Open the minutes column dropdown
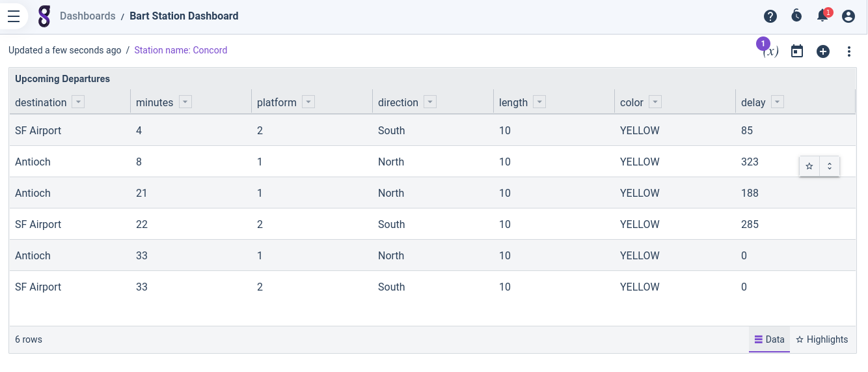The height and width of the screenshot is (372, 868). [185, 102]
